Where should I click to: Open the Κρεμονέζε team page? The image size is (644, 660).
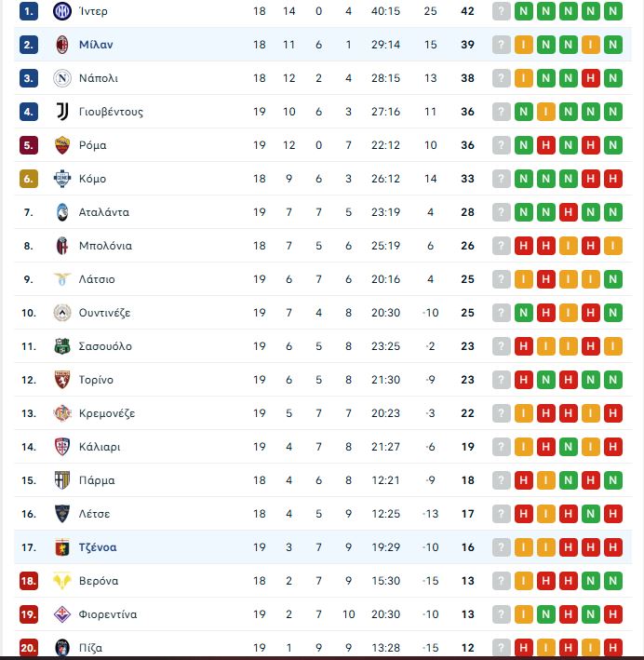tap(107, 413)
